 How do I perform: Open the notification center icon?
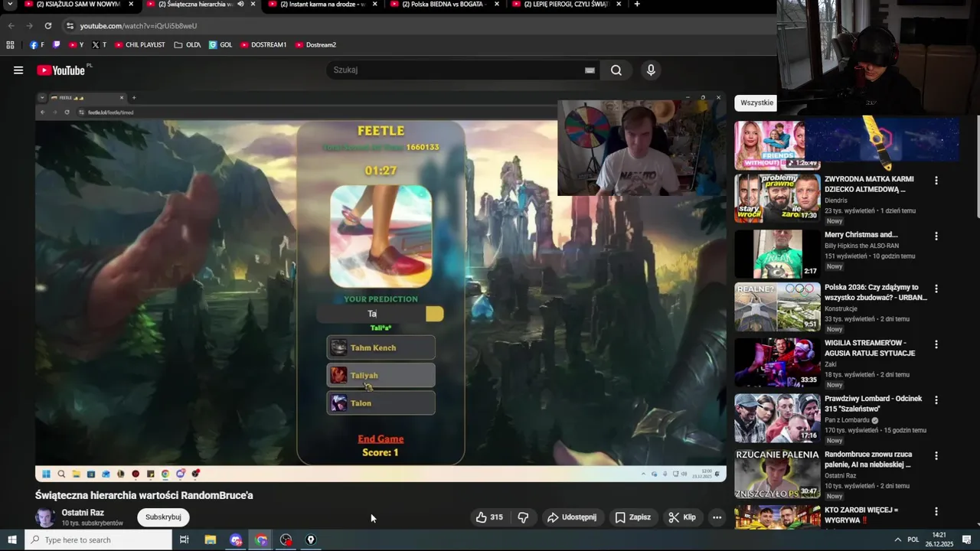click(x=967, y=540)
